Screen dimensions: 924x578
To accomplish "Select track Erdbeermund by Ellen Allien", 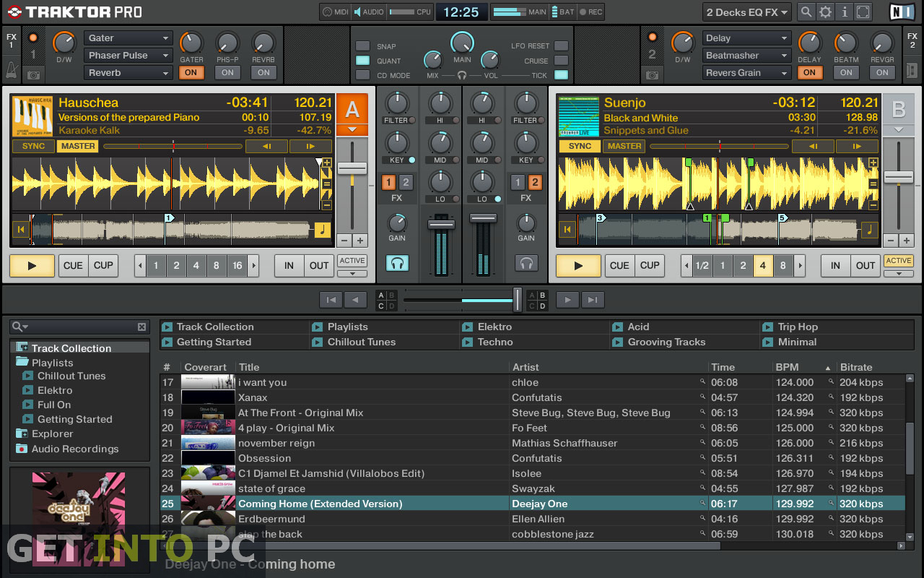I will click(532, 519).
